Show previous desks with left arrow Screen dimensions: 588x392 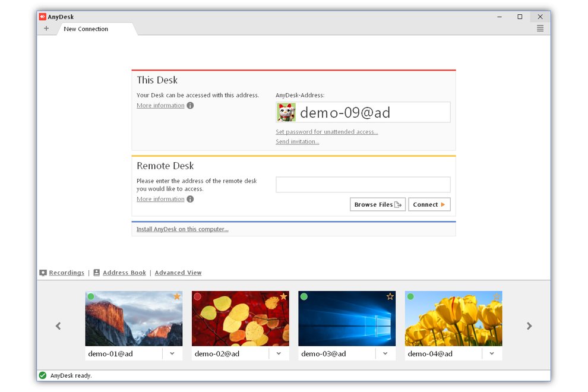pyautogui.click(x=58, y=326)
